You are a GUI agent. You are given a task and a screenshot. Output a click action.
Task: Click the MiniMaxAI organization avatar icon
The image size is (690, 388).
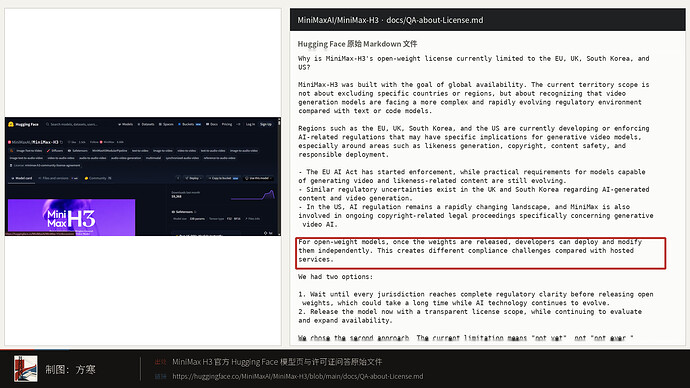(x=10, y=142)
